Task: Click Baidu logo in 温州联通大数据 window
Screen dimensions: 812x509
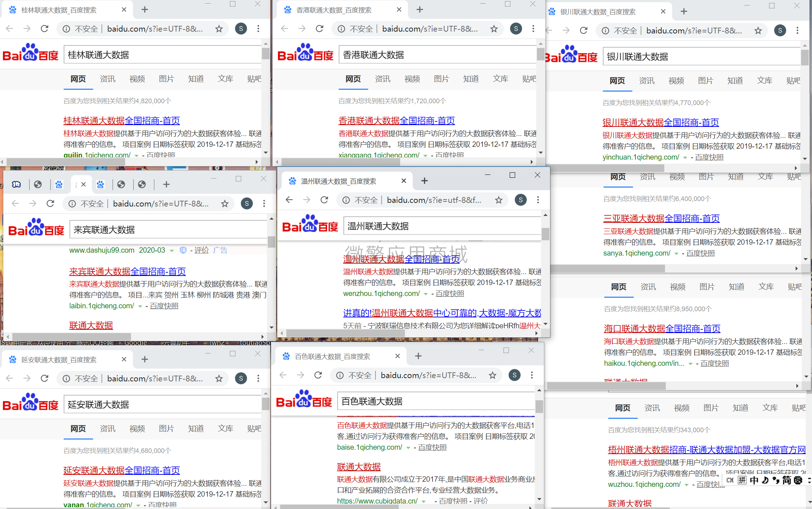Action: pyautogui.click(x=310, y=224)
